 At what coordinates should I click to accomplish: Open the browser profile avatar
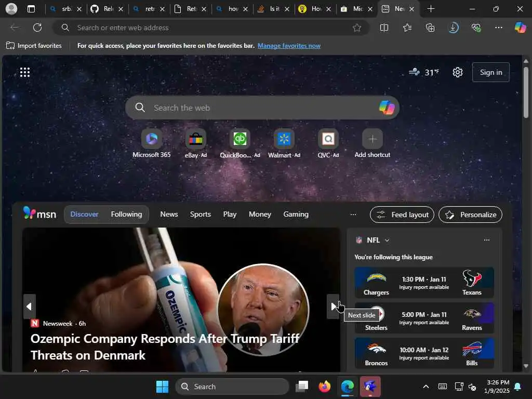point(11,9)
